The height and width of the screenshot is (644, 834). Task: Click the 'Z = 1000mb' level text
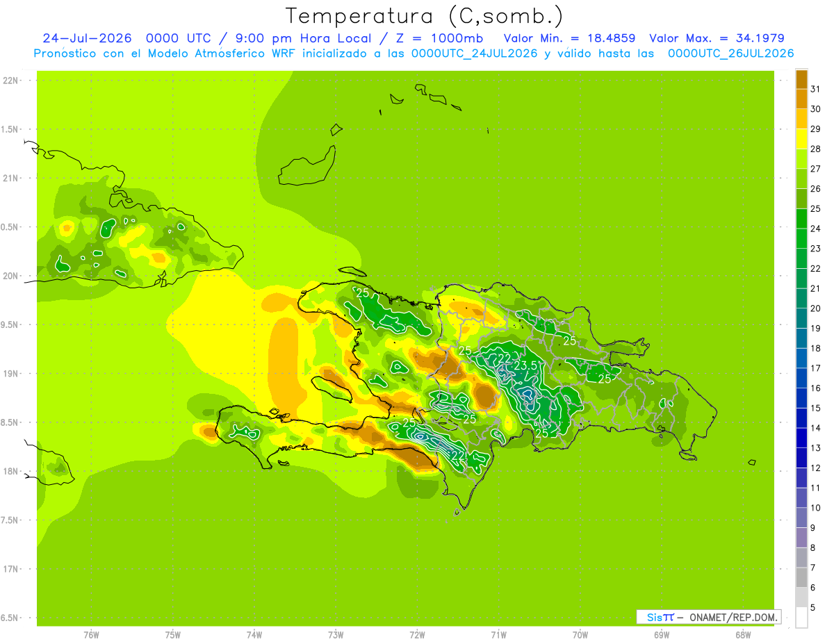(440, 38)
